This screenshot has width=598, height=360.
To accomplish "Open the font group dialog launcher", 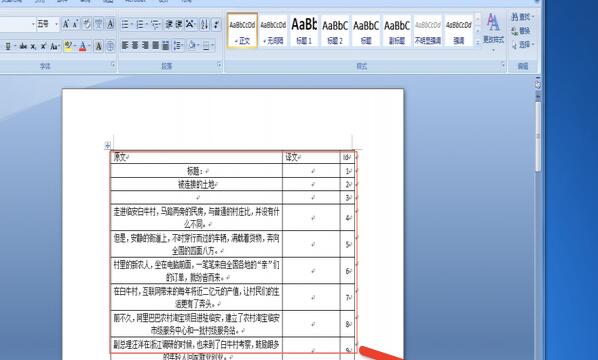I will tap(113, 65).
